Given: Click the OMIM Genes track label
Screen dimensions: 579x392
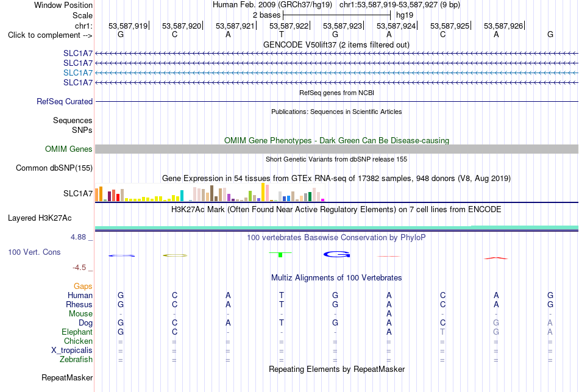Looking at the screenshot, I should [x=69, y=149].
